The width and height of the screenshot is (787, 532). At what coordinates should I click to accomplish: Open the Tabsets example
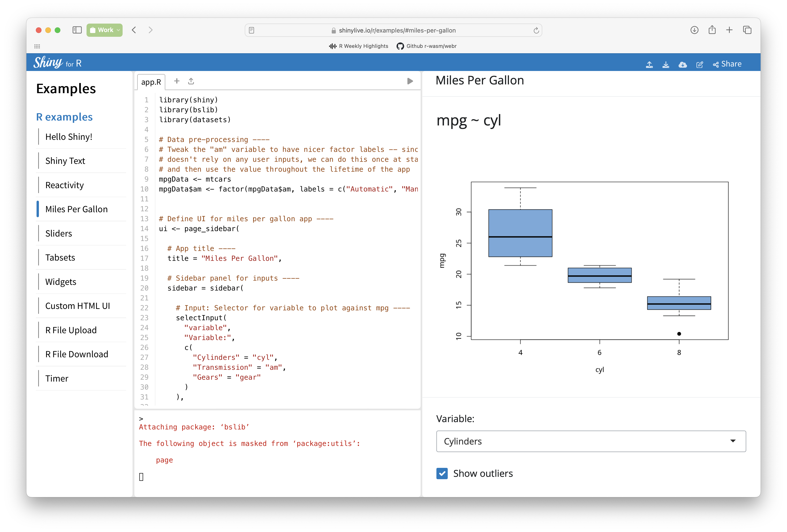[x=60, y=257]
